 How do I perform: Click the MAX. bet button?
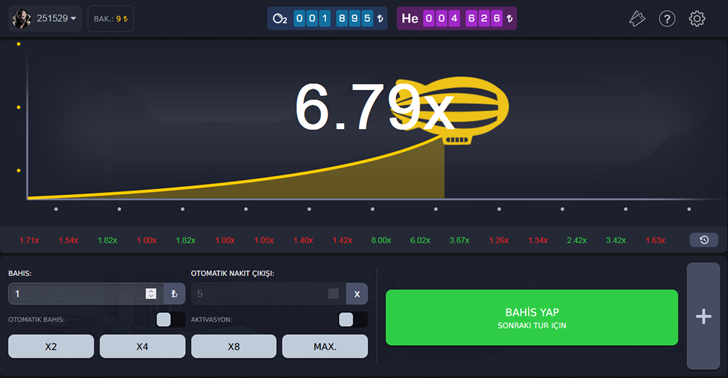tap(325, 346)
